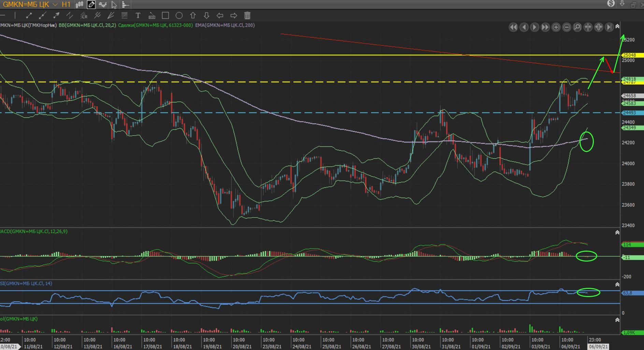Select the parallel channel tool
The height and width of the screenshot is (350, 644).
70,15
